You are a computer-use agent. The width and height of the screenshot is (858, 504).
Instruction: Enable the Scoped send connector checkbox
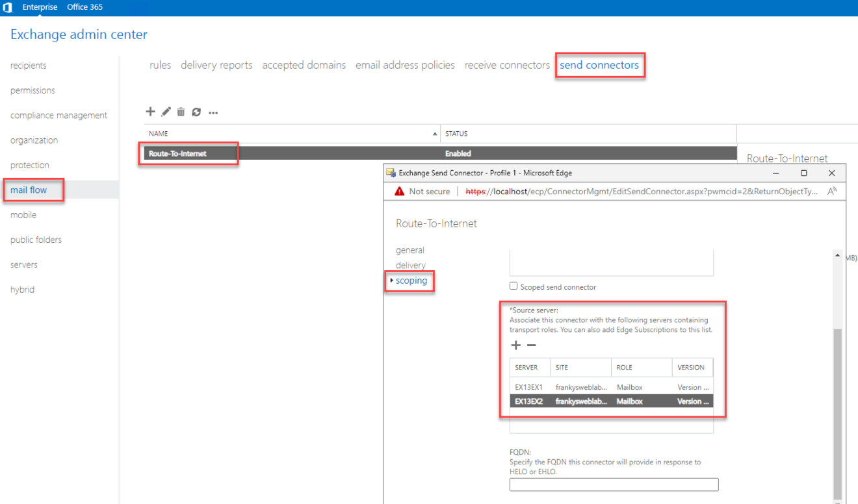point(513,286)
